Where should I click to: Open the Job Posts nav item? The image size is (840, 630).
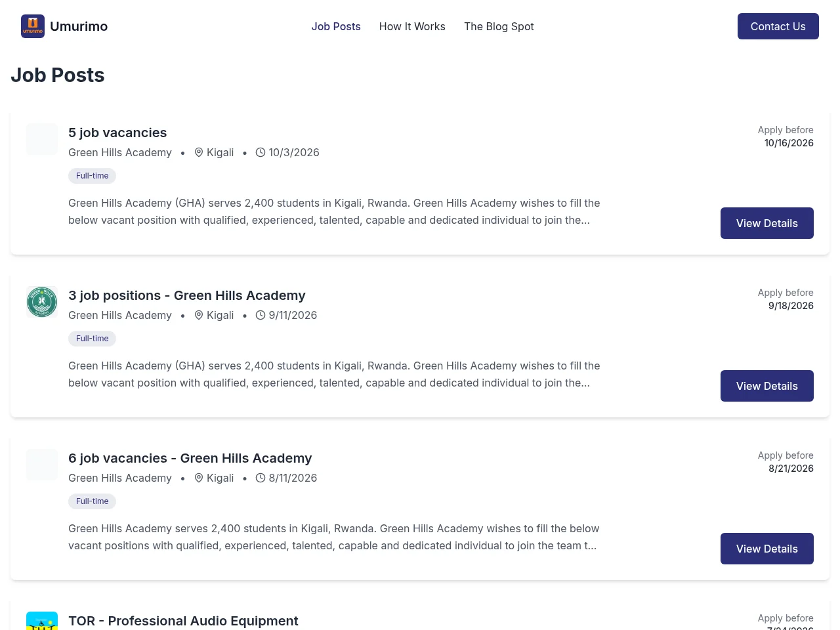[x=336, y=26]
